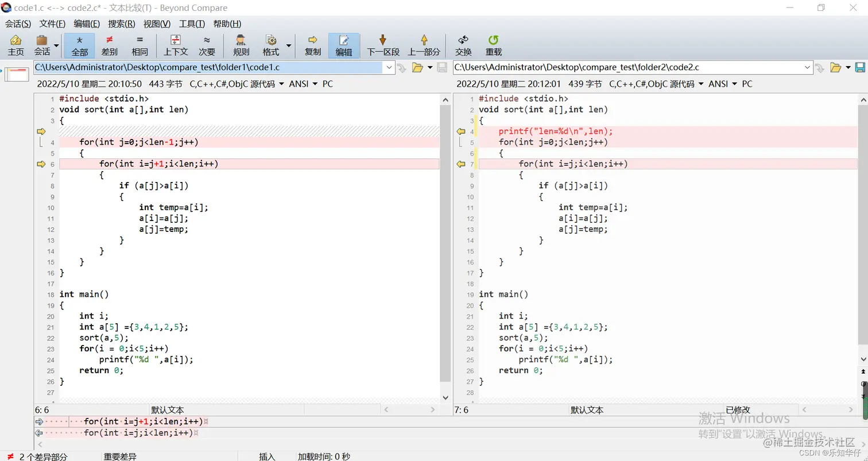Open the Format (格式) gear icon
868x461 pixels.
click(270, 45)
